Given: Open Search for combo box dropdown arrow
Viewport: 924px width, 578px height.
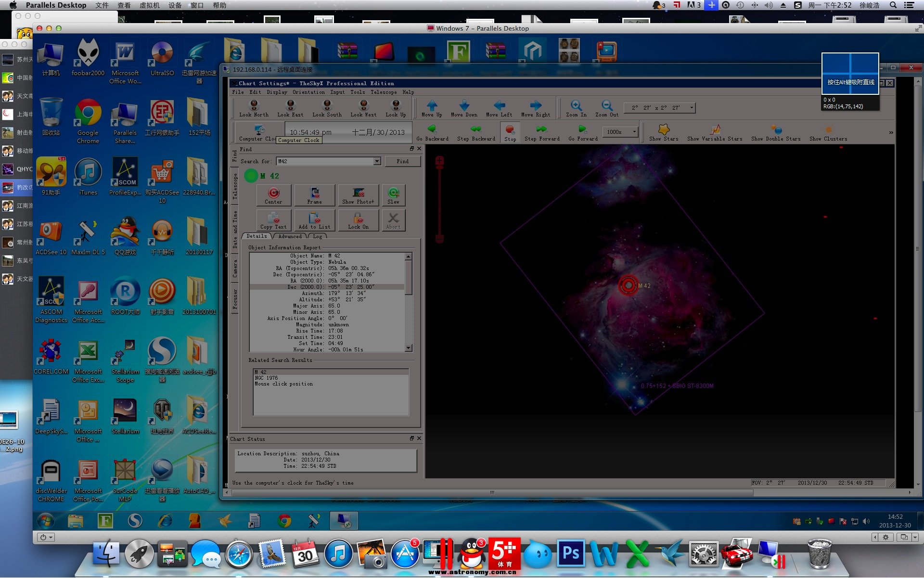Looking at the screenshot, I should click(x=377, y=161).
